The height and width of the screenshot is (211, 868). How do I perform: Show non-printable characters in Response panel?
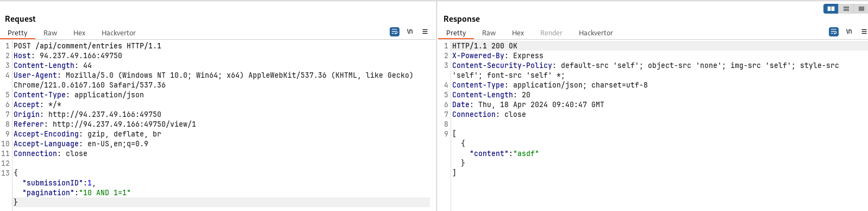pyautogui.click(x=849, y=32)
